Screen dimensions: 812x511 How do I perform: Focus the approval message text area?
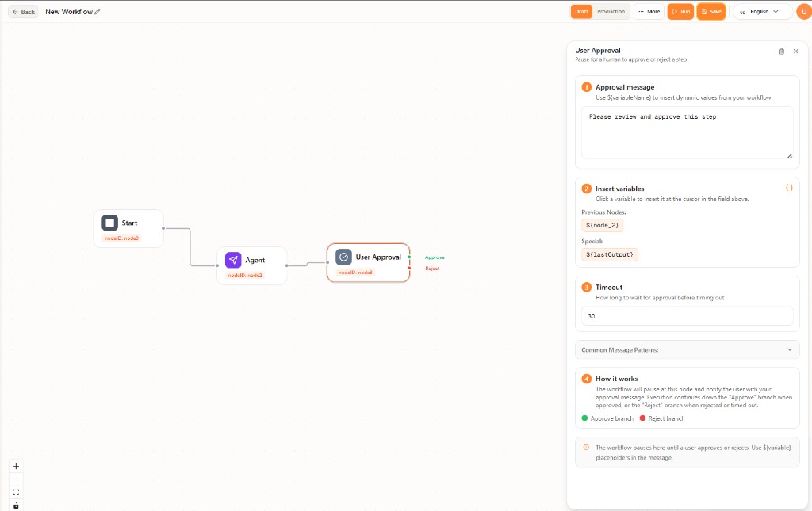click(x=687, y=133)
